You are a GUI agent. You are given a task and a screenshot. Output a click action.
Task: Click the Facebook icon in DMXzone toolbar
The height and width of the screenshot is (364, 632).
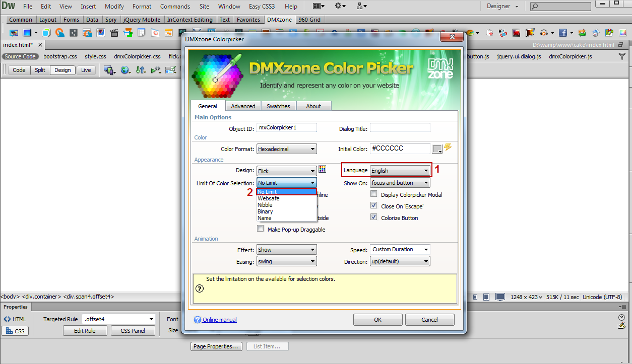point(563,33)
